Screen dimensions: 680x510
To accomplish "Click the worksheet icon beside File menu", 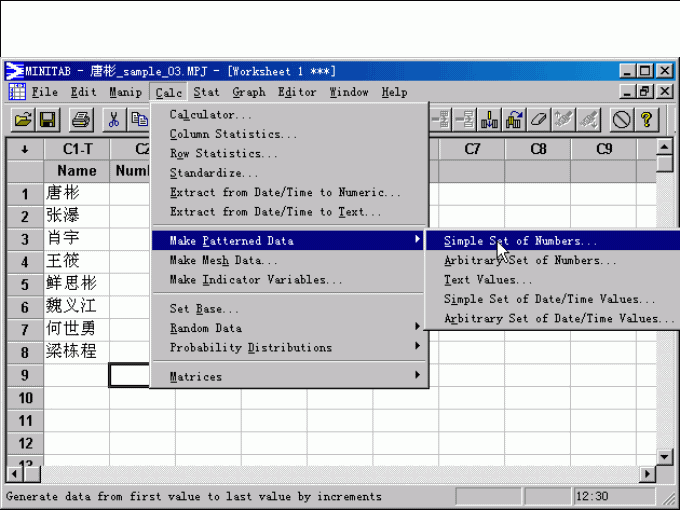I will 17,92.
